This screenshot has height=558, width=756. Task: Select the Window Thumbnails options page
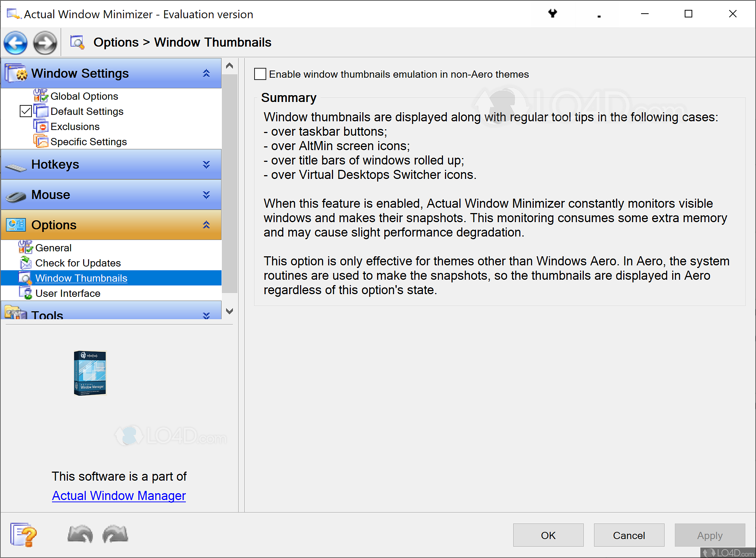pos(81,278)
